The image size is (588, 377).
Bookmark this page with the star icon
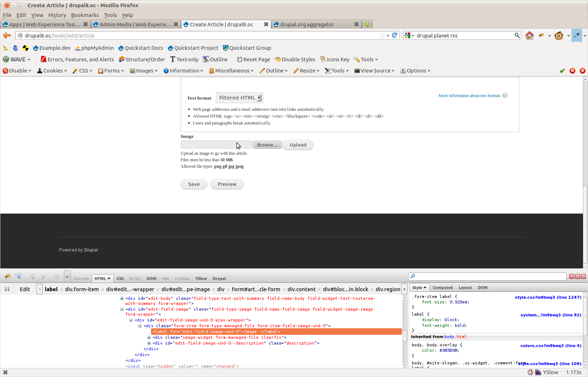382,35
